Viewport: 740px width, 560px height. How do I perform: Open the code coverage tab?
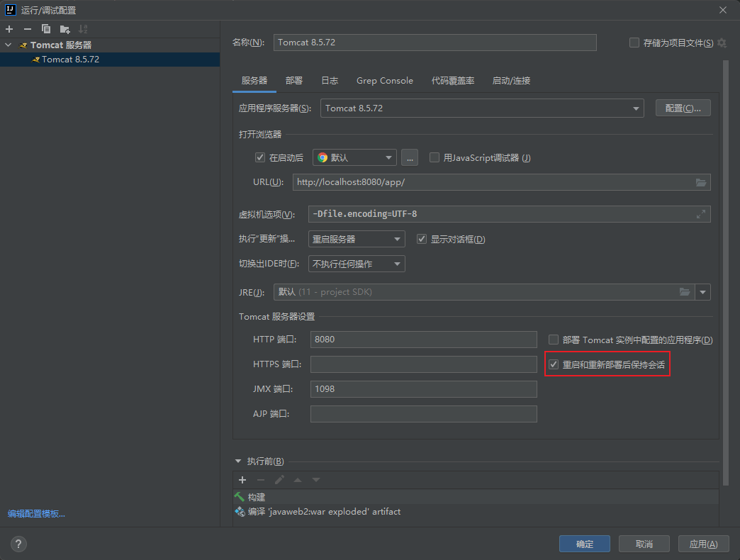pos(453,81)
